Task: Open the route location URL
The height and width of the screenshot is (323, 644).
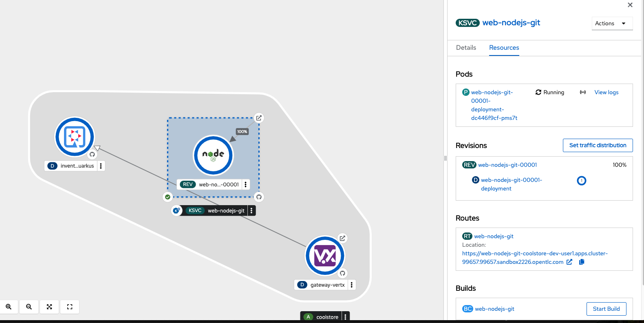Action: [535, 258]
